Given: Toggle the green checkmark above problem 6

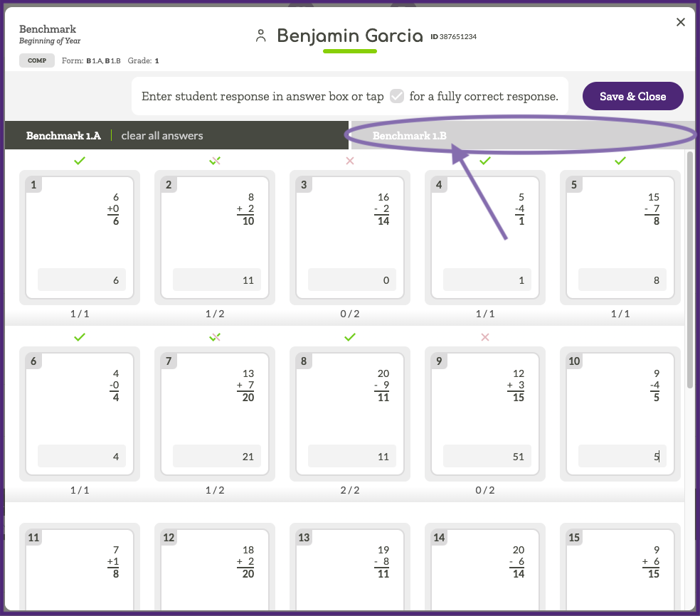Looking at the screenshot, I should pos(80,337).
